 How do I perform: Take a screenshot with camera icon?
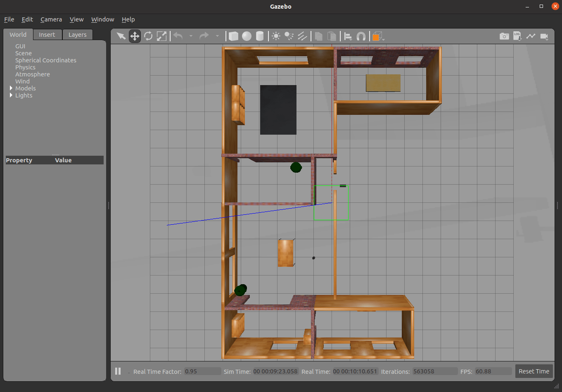pyautogui.click(x=504, y=36)
